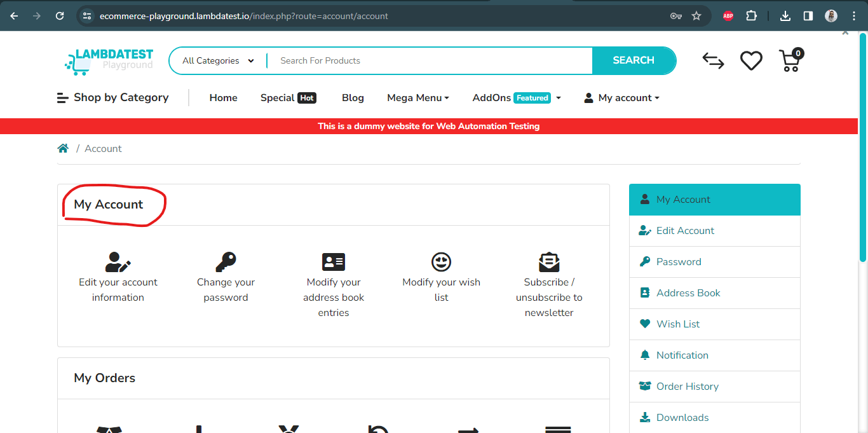This screenshot has width=868, height=433.
Task: Go to the Blog menu item
Action: (353, 98)
